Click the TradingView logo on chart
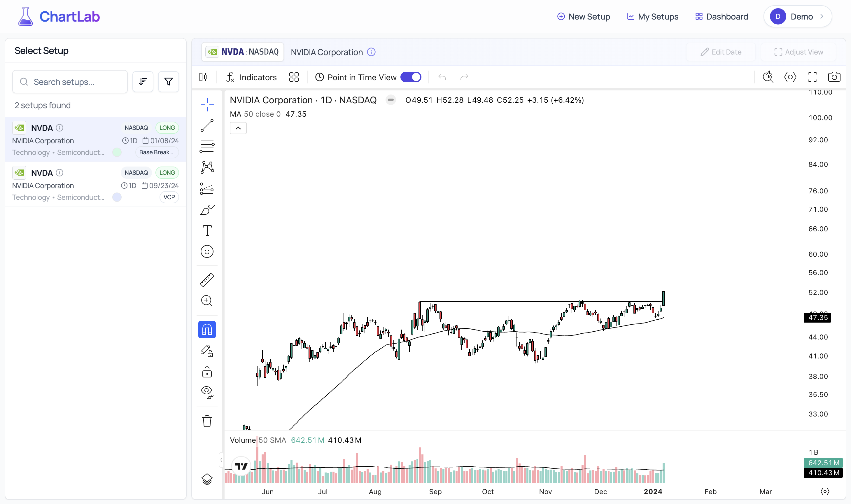The height and width of the screenshot is (504, 851). (x=241, y=466)
